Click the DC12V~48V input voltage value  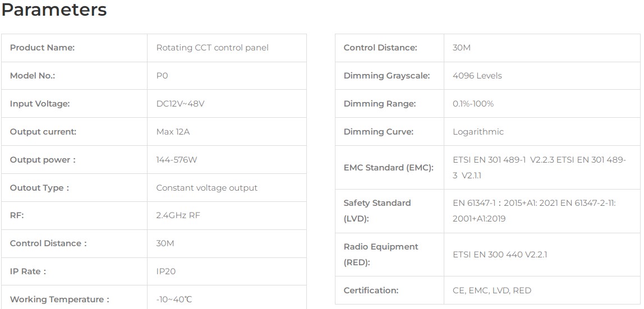[x=180, y=104]
